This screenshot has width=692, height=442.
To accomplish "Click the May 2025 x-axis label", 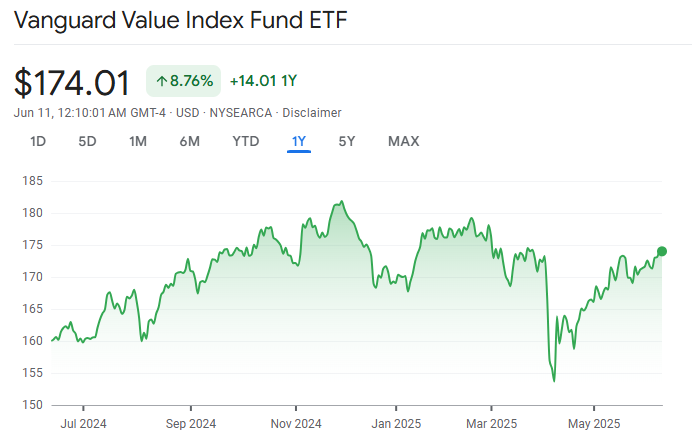I will [593, 423].
